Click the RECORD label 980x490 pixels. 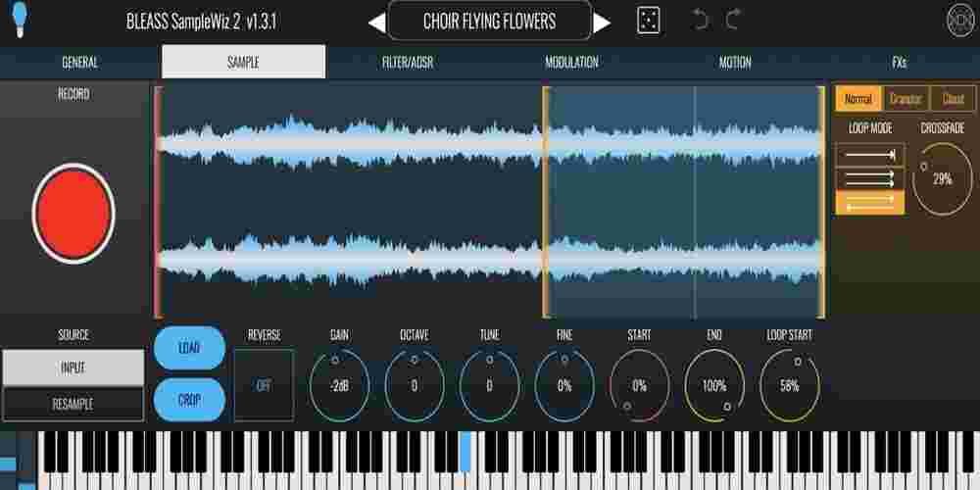pyautogui.click(x=73, y=94)
